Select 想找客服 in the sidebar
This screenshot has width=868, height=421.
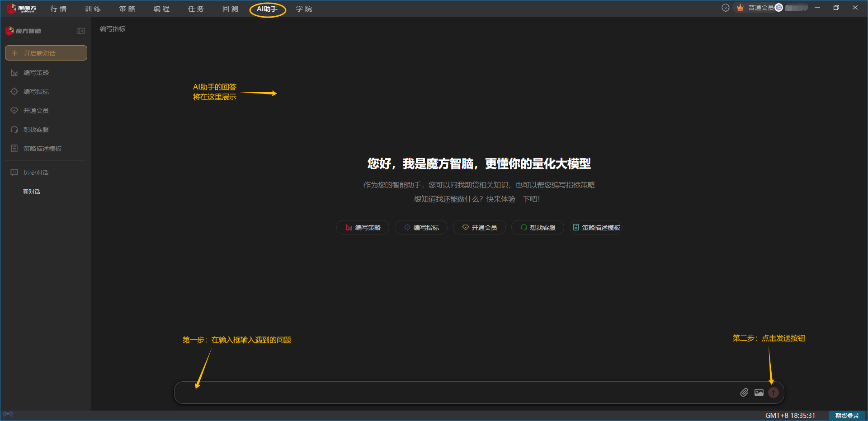tap(36, 130)
